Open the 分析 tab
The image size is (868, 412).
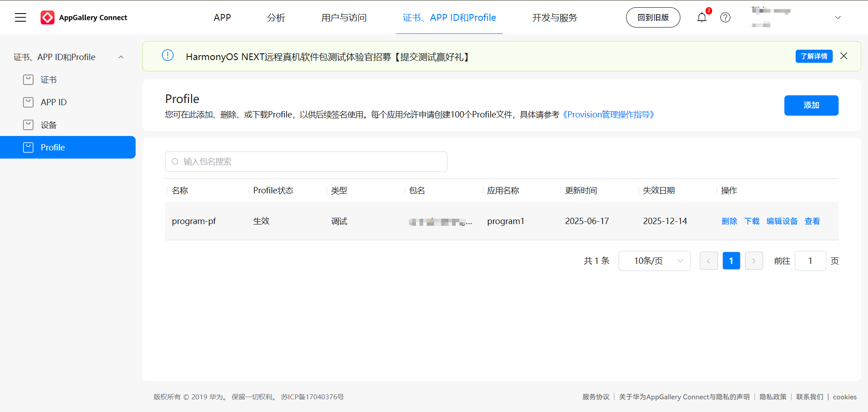point(276,18)
